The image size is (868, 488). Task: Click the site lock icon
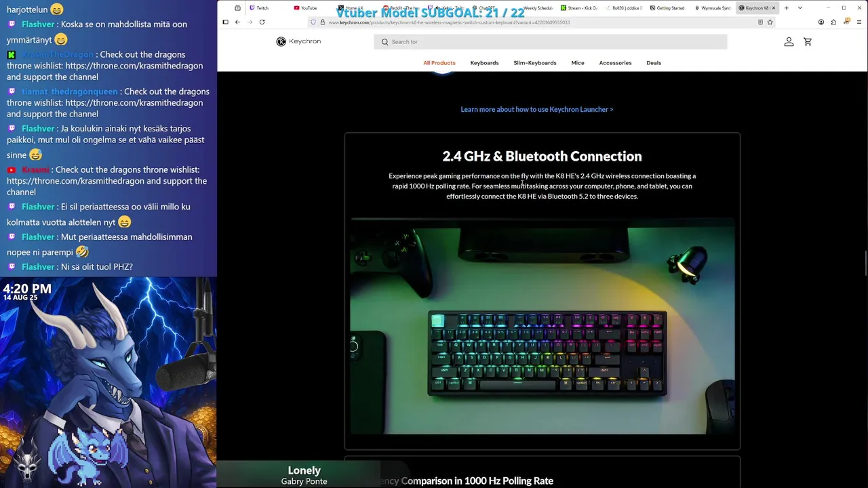322,22
